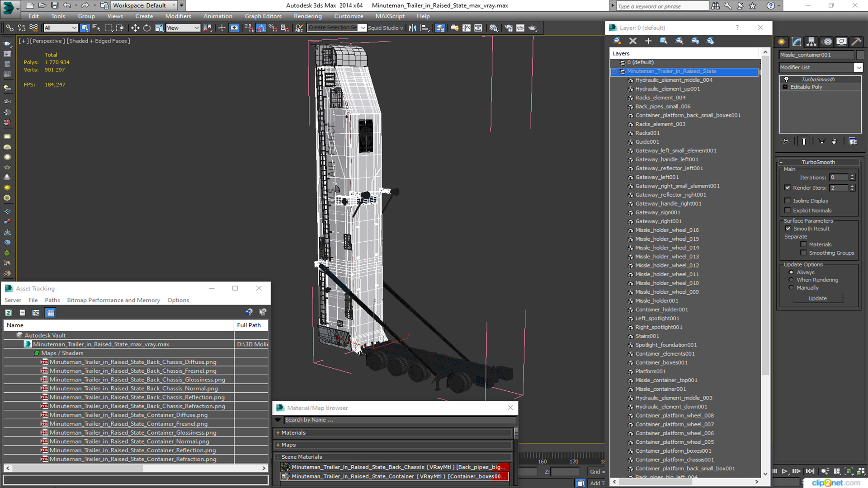
Task: Select the Link tool in main toolbar
Action: (x=9, y=28)
